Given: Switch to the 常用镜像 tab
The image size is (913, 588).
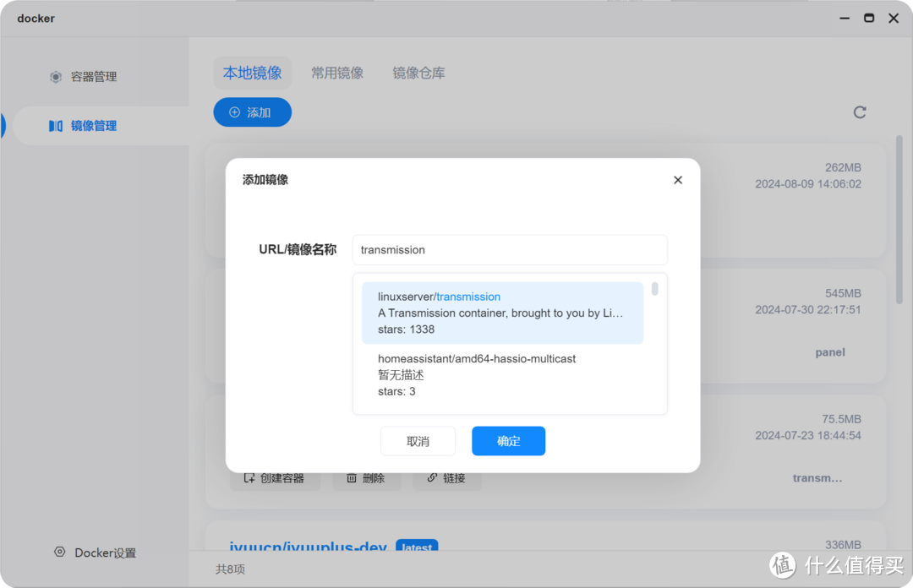Looking at the screenshot, I should [x=337, y=73].
